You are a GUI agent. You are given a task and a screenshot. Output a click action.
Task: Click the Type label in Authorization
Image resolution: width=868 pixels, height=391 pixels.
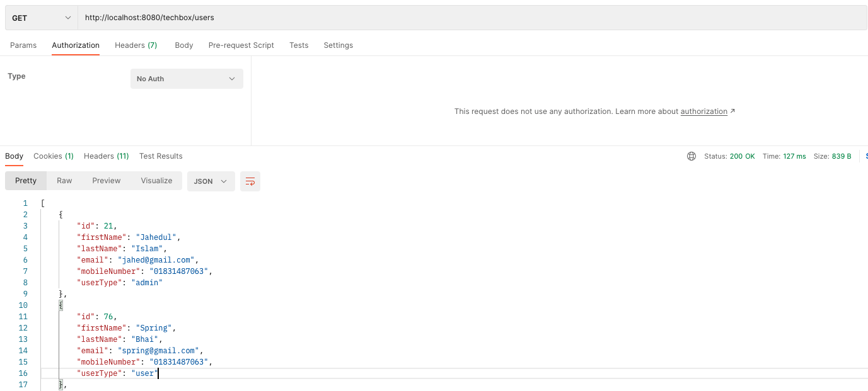pyautogui.click(x=16, y=76)
